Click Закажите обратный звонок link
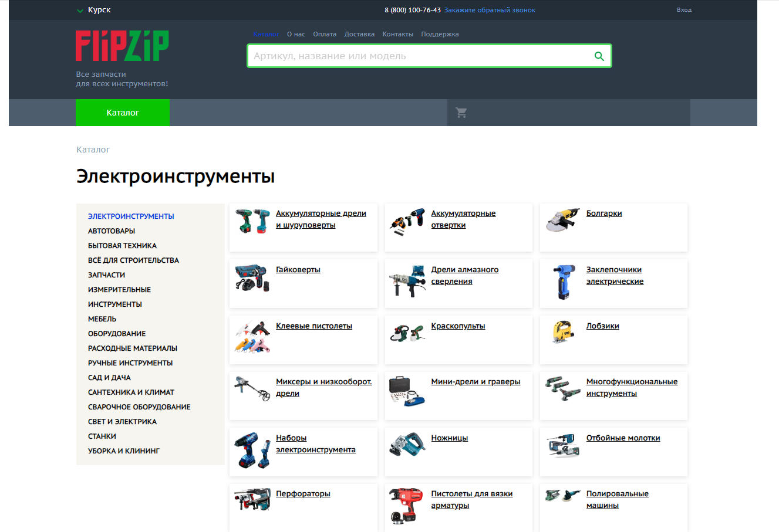The height and width of the screenshot is (532, 779). coord(490,10)
